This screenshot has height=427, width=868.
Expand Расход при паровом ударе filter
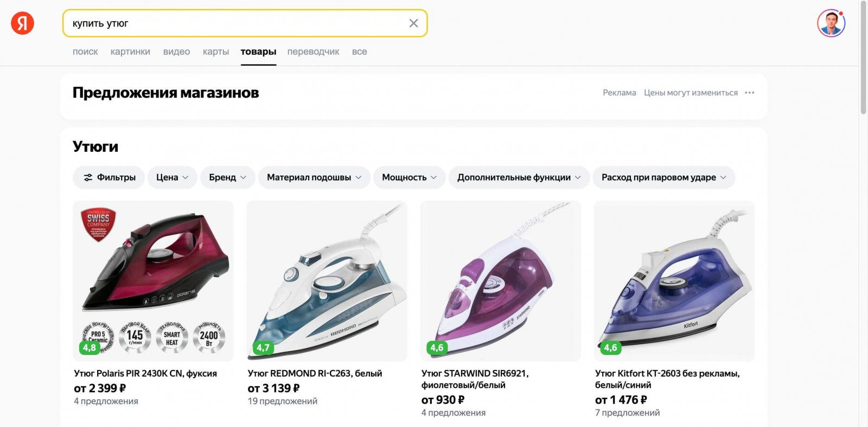[663, 177]
